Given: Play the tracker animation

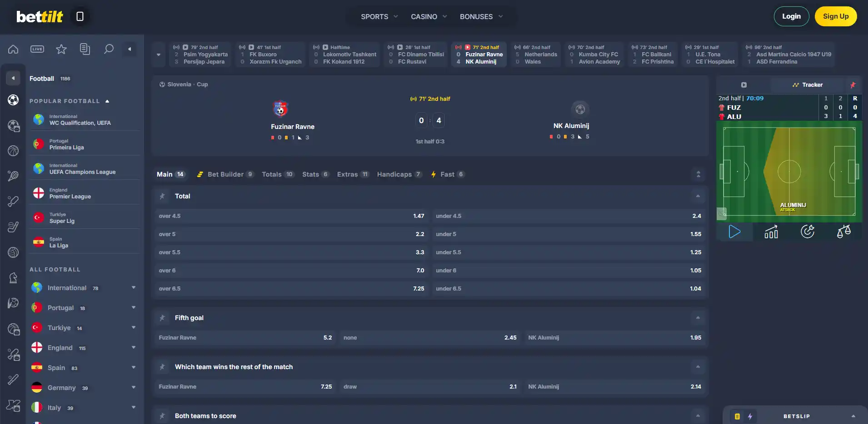Looking at the screenshot, I should [x=734, y=232].
